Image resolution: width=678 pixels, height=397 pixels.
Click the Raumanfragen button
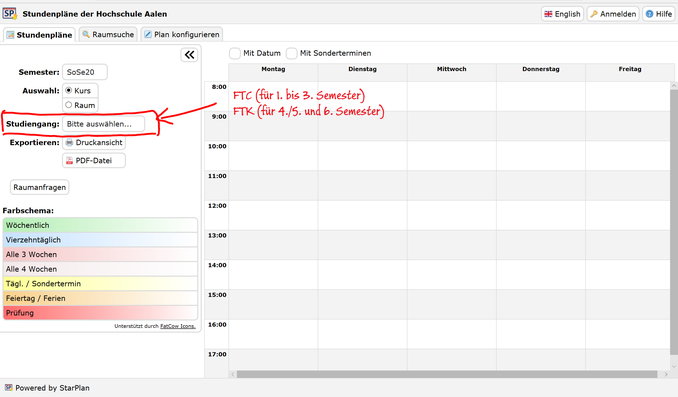coord(39,187)
